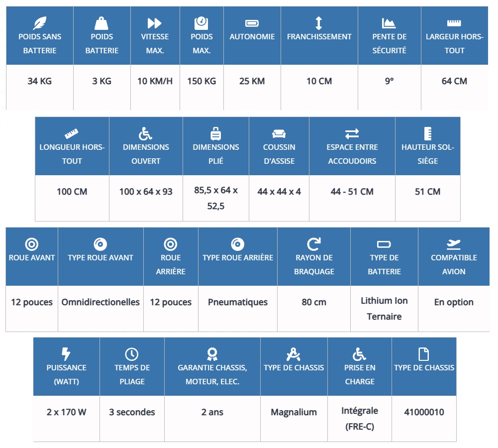Click the feather icon above Poids Sans Batterie
498x448 pixels.
click(x=40, y=23)
